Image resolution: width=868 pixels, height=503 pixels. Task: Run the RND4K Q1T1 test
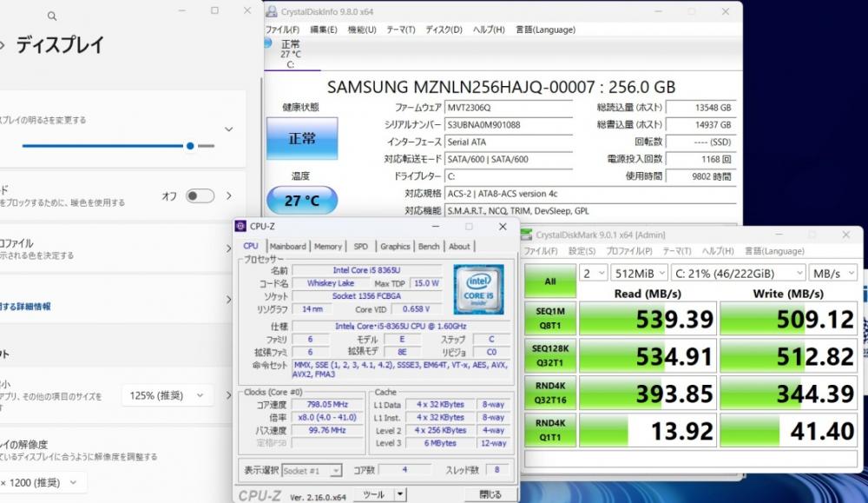[x=550, y=430]
